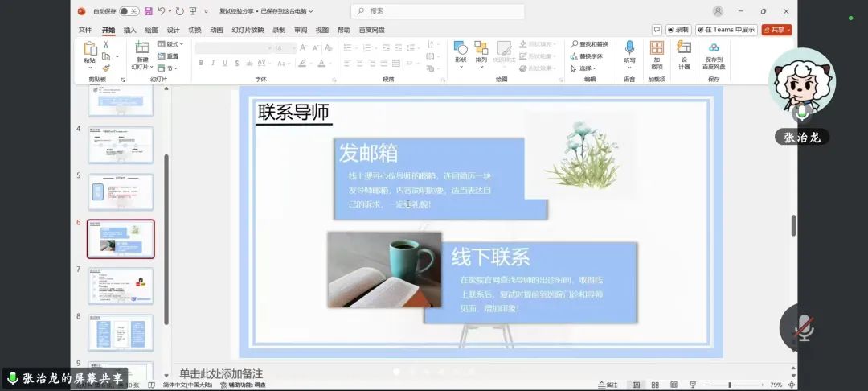This screenshot has height=391, width=868.
Task: Click the Arrange (排列) icon
Action: point(481,51)
